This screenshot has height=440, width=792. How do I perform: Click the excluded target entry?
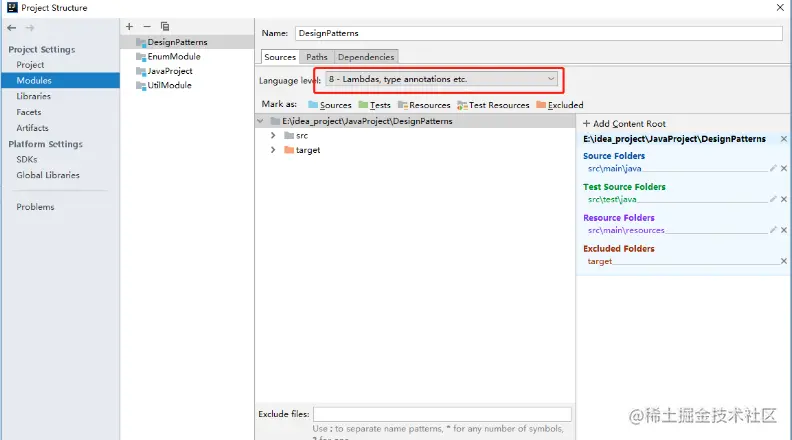(600, 262)
